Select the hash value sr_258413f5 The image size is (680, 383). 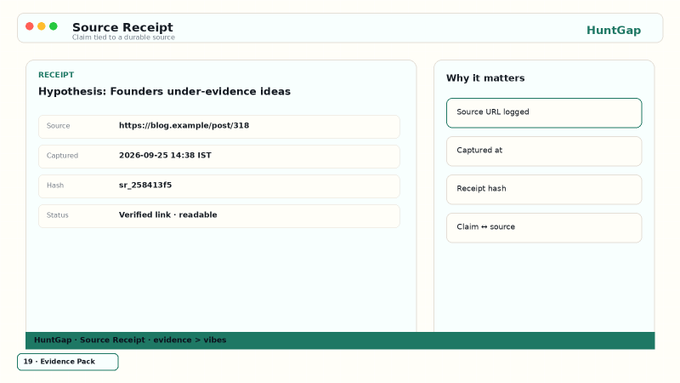[x=145, y=185]
